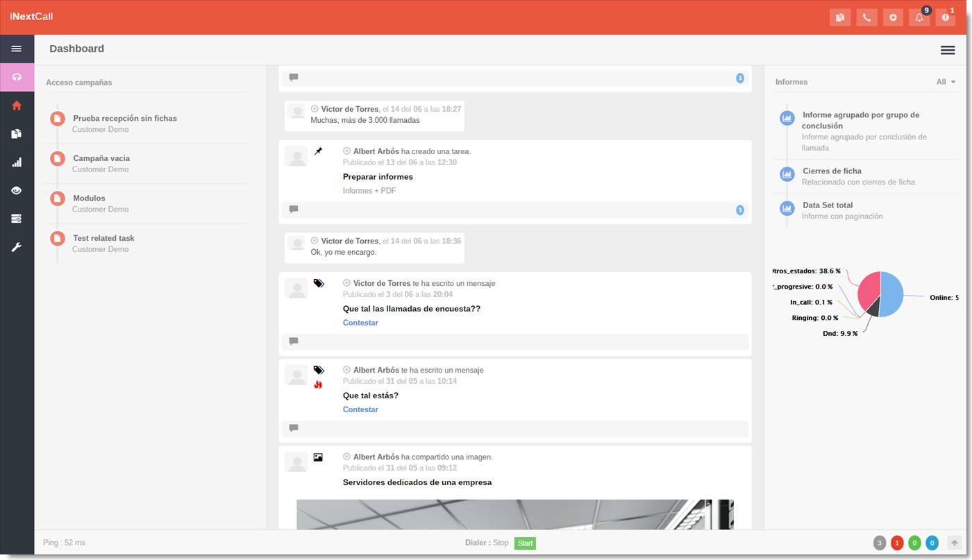Toggle the hamburger menu in left sidebar
Image resolution: width=972 pixels, height=560 pixels.
point(17,49)
